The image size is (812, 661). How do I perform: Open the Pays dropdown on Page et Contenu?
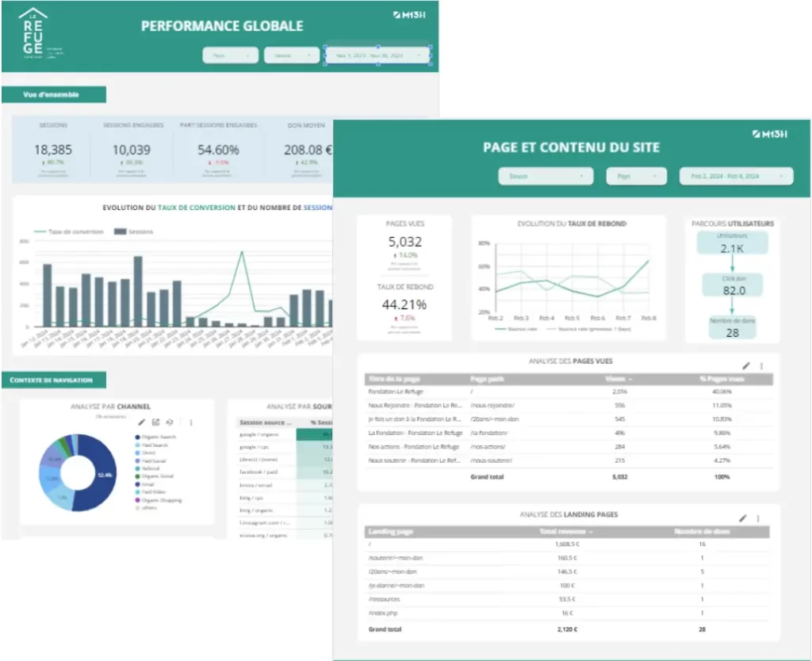click(635, 176)
